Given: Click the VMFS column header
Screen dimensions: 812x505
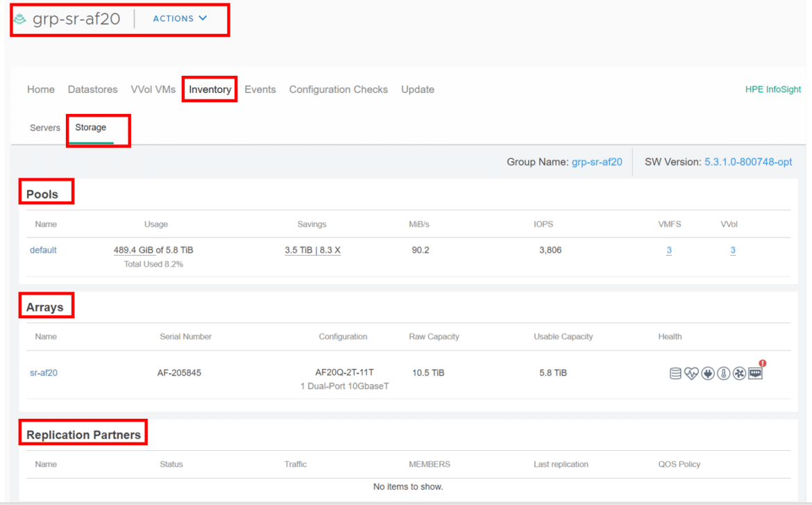Looking at the screenshot, I should 670,224.
